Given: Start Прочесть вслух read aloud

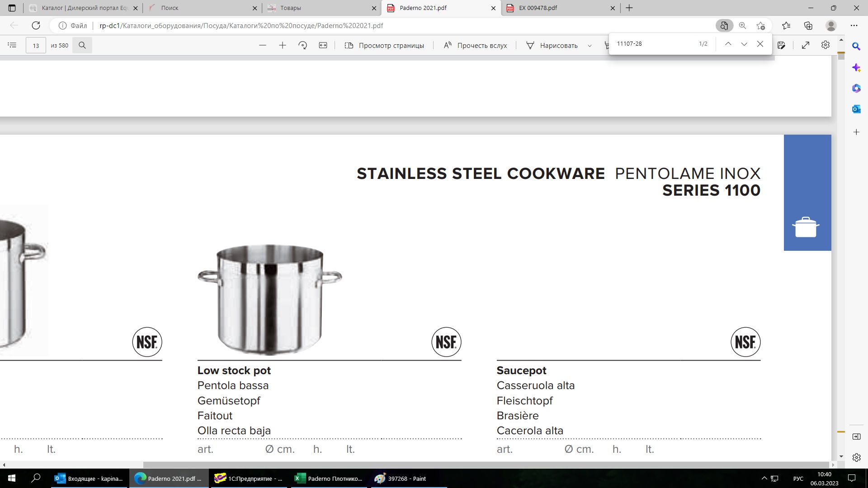Looking at the screenshot, I should [x=475, y=45].
